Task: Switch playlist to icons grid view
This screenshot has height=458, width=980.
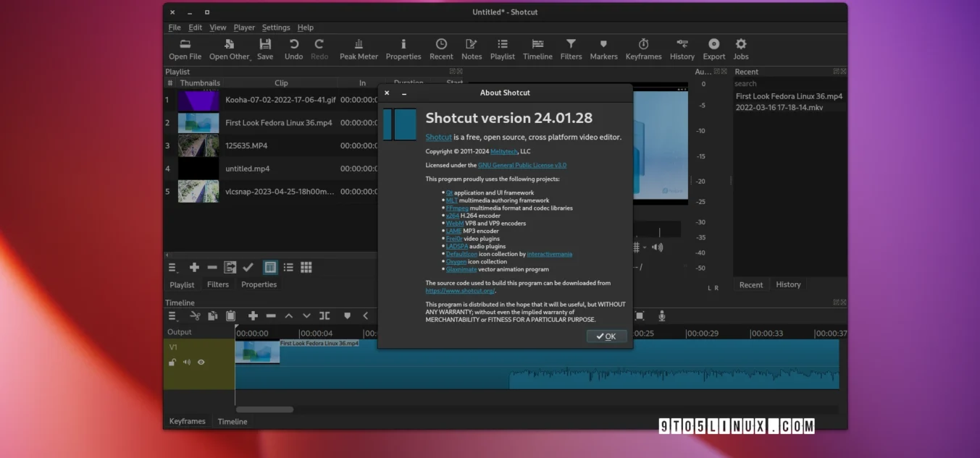Action: tap(306, 268)
